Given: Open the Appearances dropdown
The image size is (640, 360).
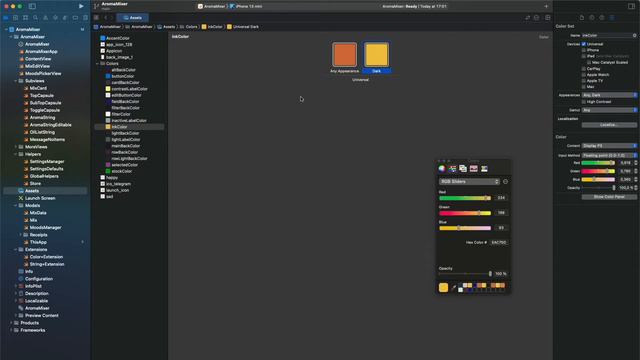Looking at the screenshot, I should pos(609,95).
